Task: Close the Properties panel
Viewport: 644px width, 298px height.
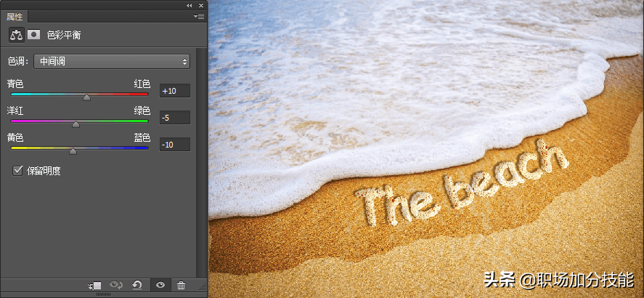Action: (x=201, y=5)
